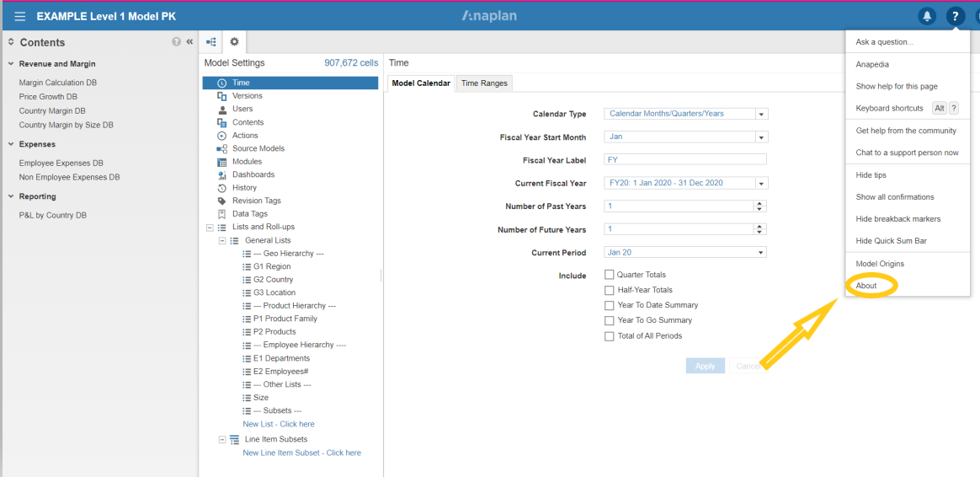
Task: Click the Apply button
Action: [x=705, y=366]
